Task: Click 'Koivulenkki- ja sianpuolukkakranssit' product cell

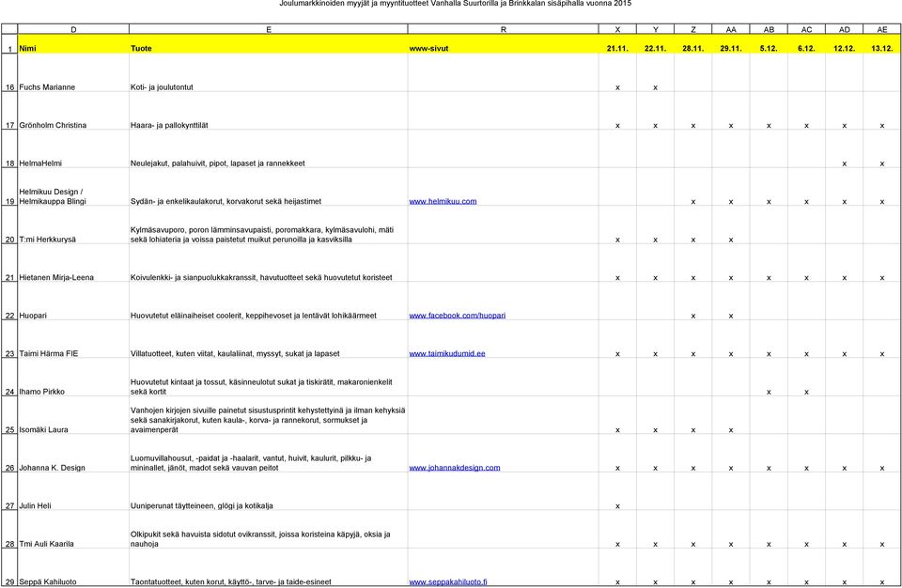Action: click(269, 263)
